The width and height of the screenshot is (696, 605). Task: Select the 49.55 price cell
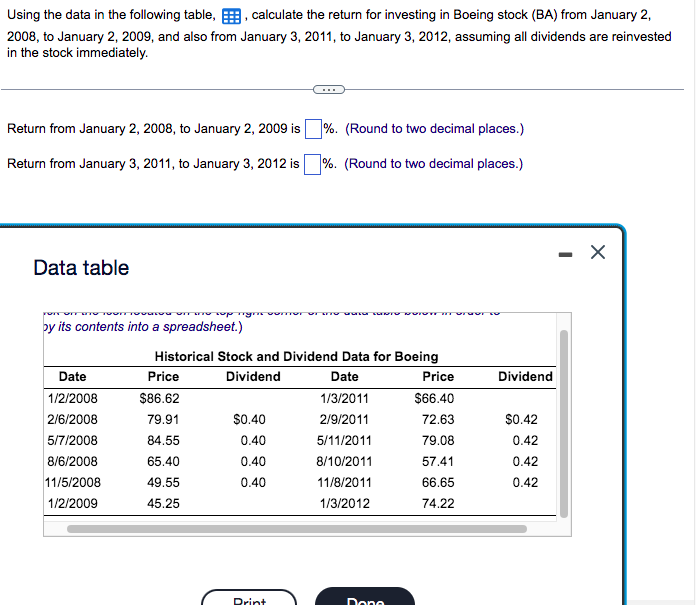pyautogui.click(x=163, y=482)
